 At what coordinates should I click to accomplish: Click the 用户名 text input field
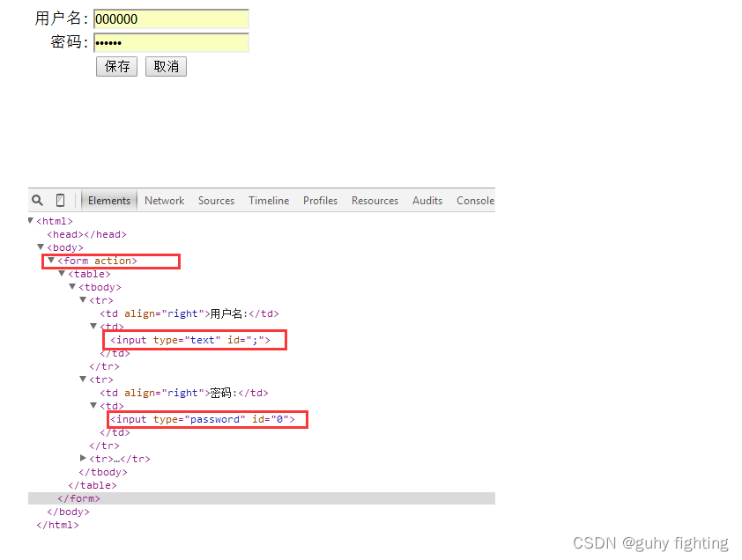[x=171, y=18]
